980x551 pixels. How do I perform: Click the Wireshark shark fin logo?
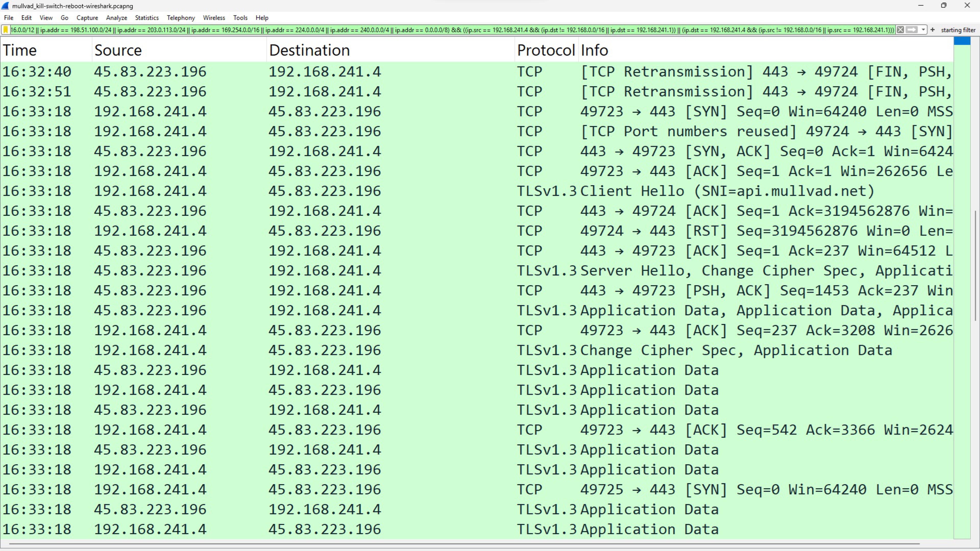point(5,6)
